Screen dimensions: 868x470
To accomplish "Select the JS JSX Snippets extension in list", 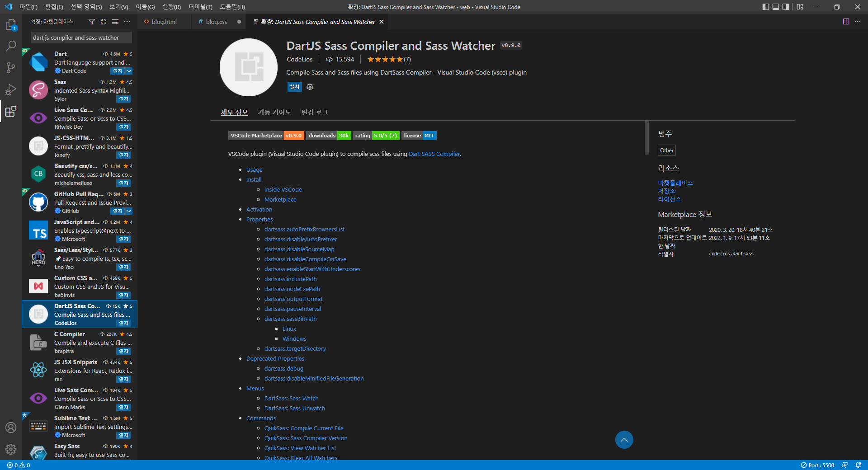I will tap(80, 371).
